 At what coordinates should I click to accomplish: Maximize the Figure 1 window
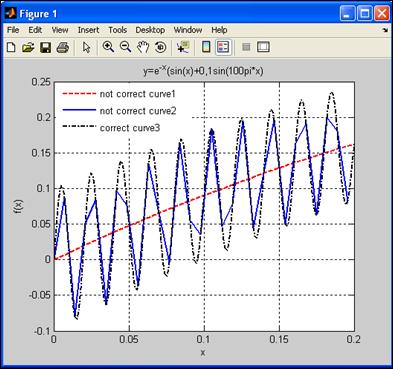tap(365, 14)
